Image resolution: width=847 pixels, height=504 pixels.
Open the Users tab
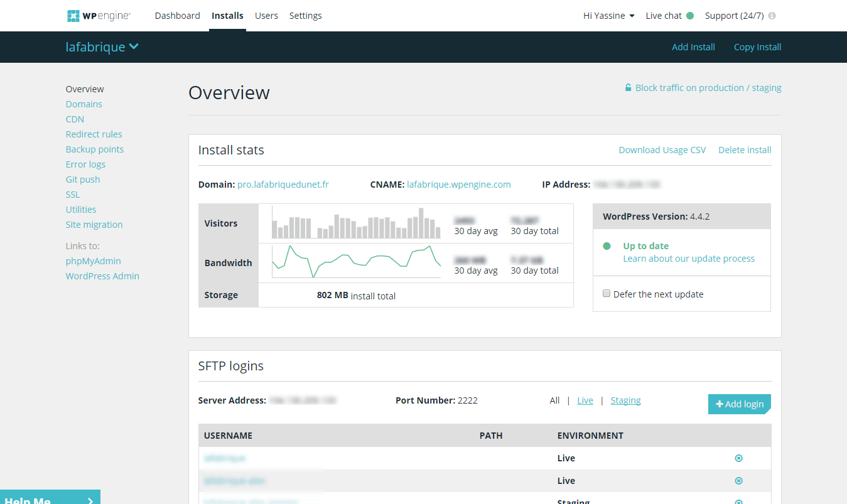(266, 16)
